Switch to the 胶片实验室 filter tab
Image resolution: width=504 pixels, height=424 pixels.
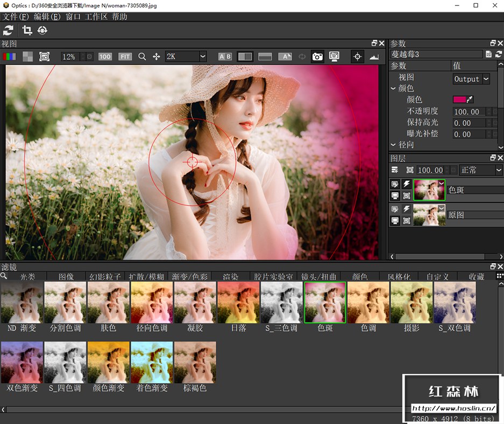pyautogui.click(x=273, y=277)
